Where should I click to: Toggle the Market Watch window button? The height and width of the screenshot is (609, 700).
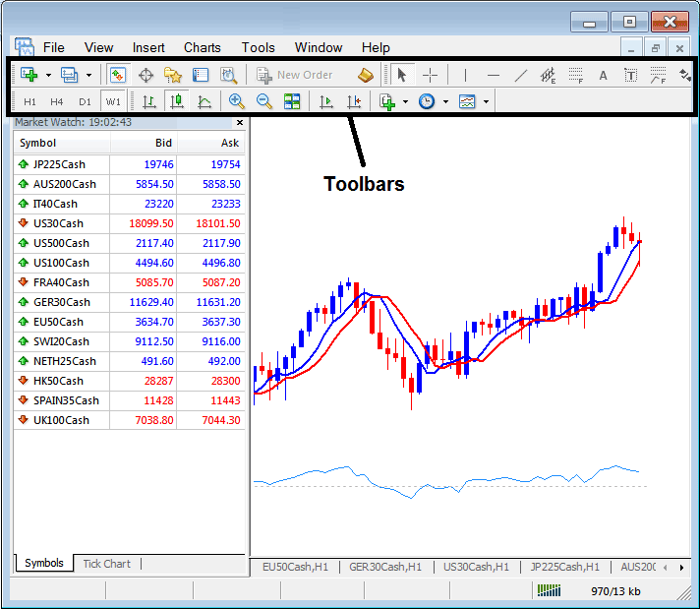coord(118,75)
